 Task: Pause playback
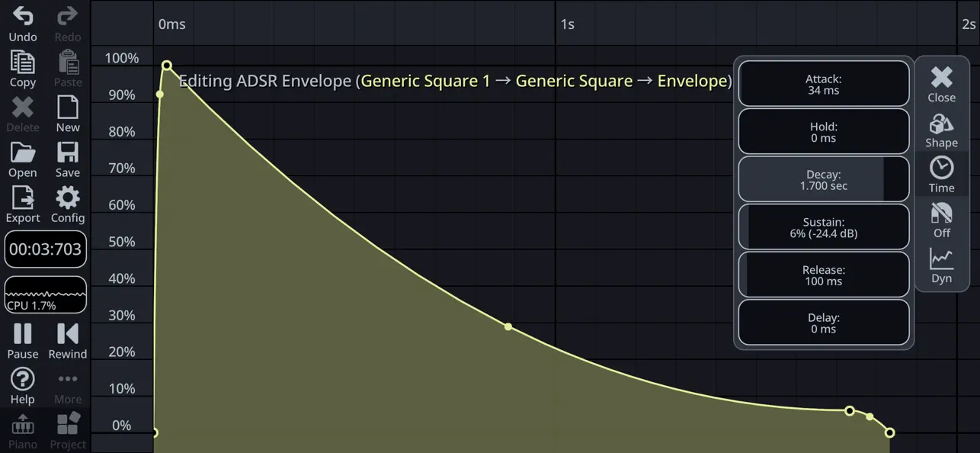point(23,341)
